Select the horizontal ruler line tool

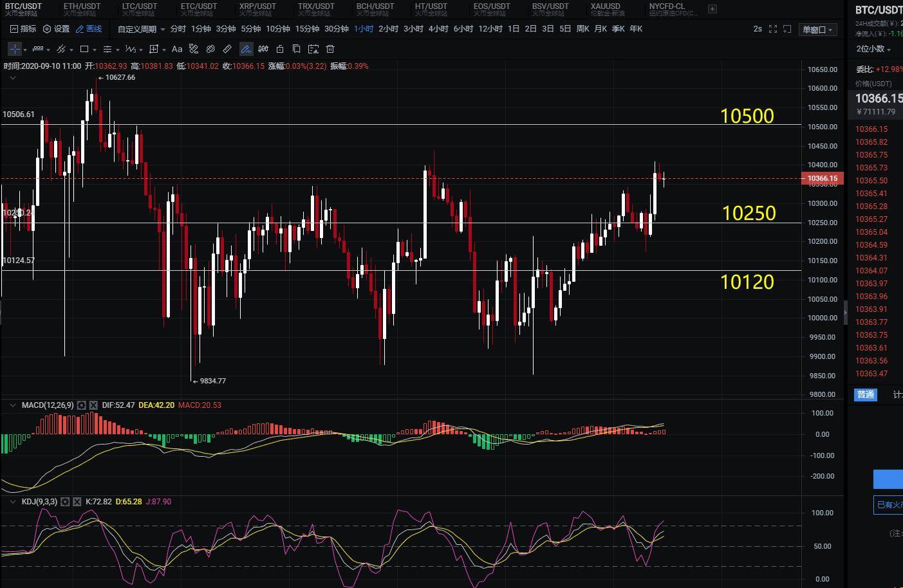38,49
